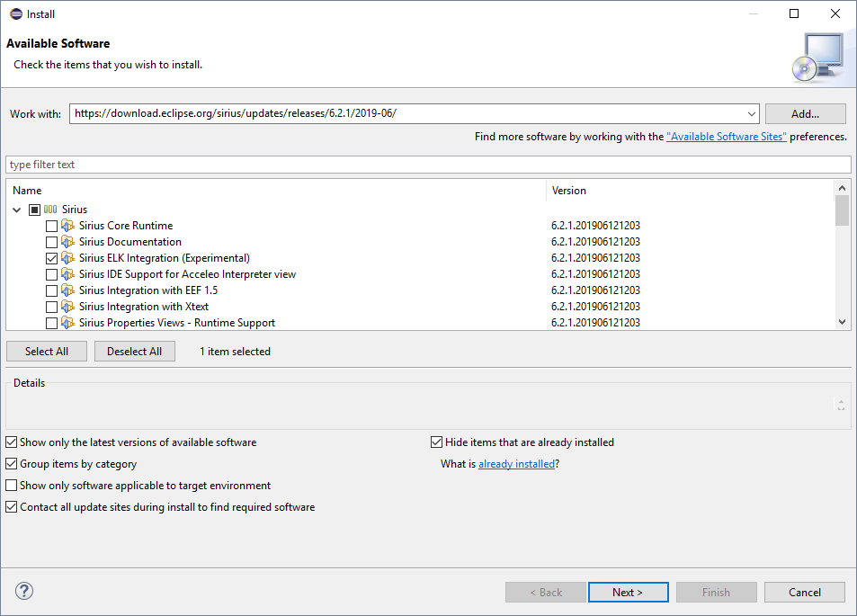Focus the type filter text field
The image size is (857, 616).
pyautogui.click(x=428, y=165)
